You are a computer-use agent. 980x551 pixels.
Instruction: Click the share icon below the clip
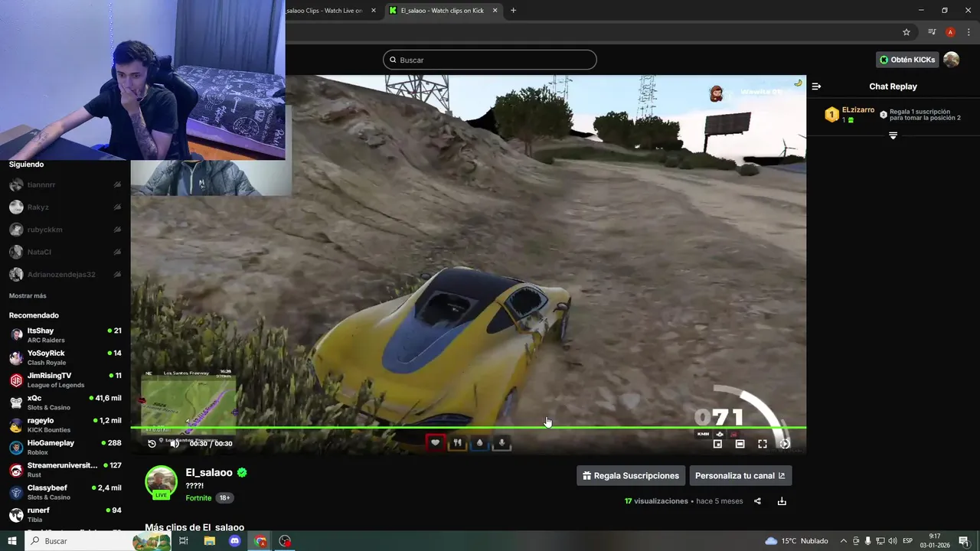[x=757, y=501]
